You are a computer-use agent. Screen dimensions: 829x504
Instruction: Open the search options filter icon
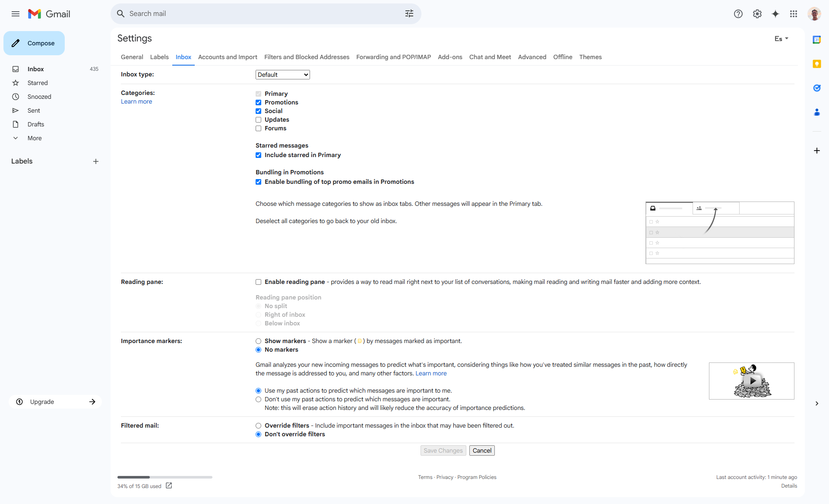click(x=409, y=14)
